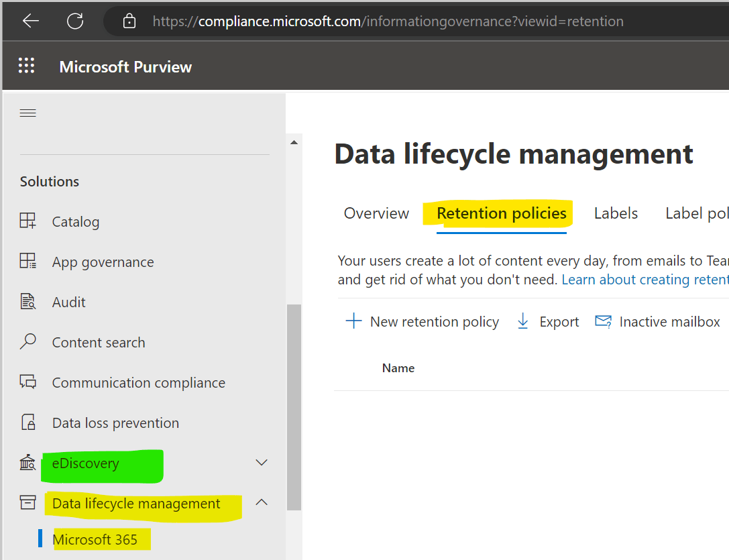Open Communication compliance
The width and height of the screenshot is (729, 560).
point(139,382)
